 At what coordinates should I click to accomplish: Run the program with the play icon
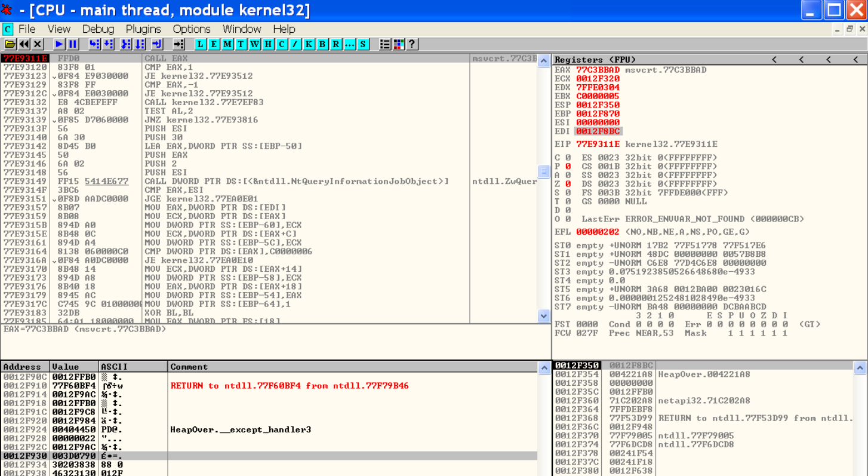click(59, 44)
